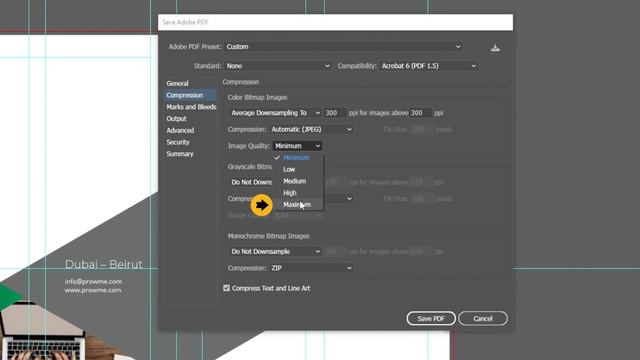640x360 pixels.
Task: Select the Compression category
Action: tap(190, 95)
